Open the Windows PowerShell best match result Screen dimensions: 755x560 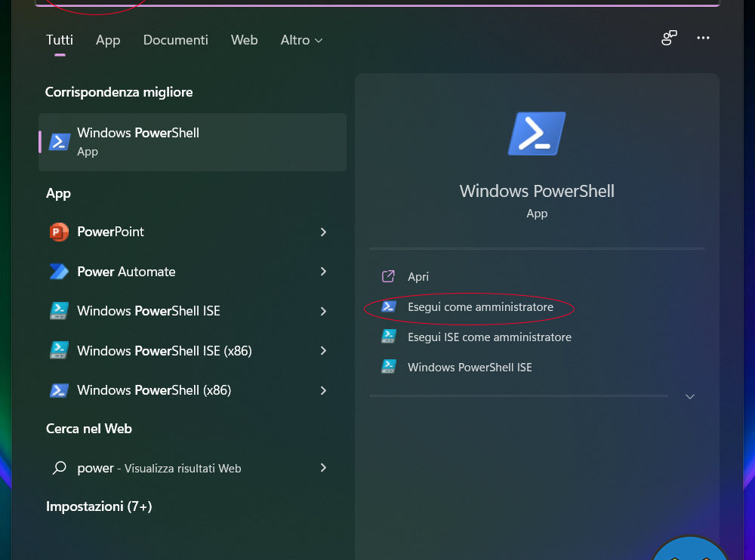[192, 142]
